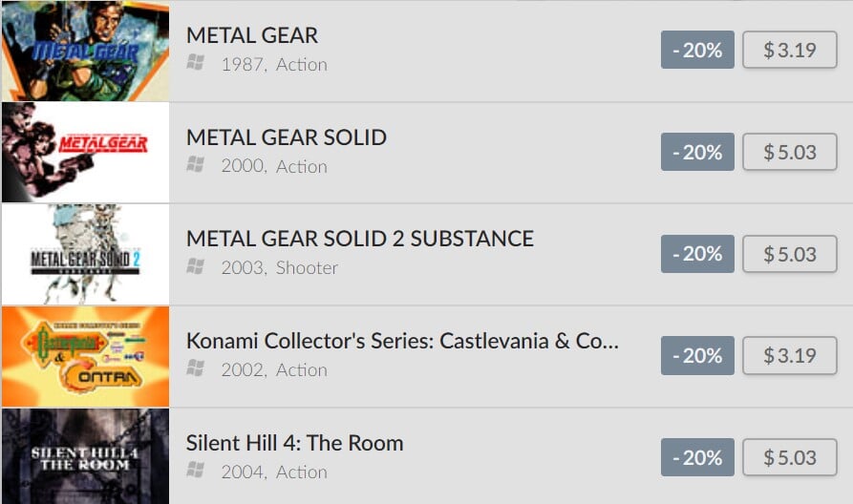Open Konami Collector's Series title link

click(402, 341)
